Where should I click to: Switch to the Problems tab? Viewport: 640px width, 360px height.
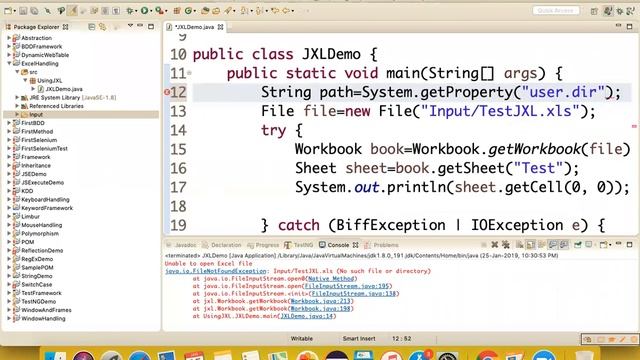coord(381,245)
